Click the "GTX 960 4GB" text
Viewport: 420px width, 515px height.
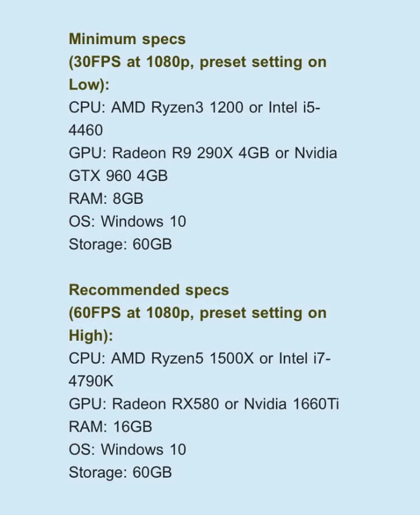point(118,176)
